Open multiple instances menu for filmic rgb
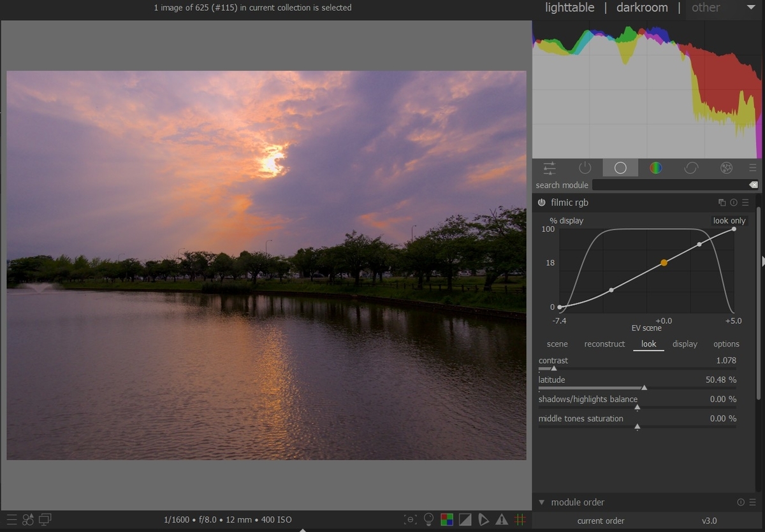This screenshot has height=532, width=765. 722,203
